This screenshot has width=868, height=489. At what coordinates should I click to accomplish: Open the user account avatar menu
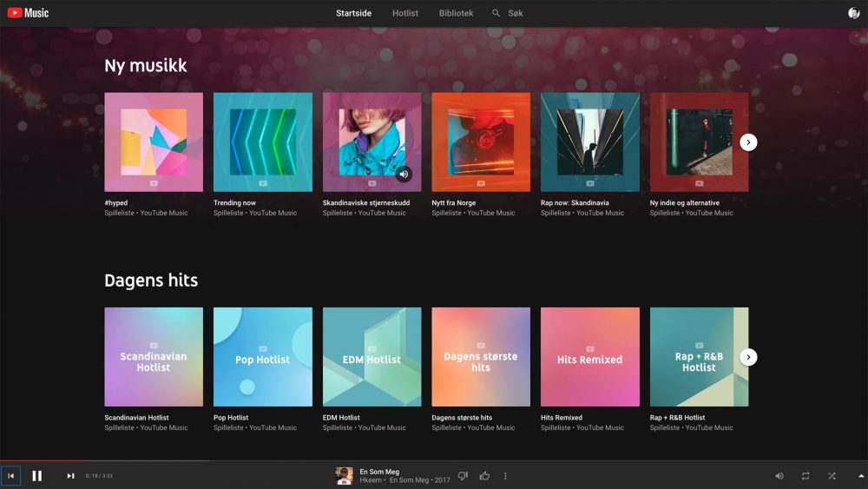point(853,13)
